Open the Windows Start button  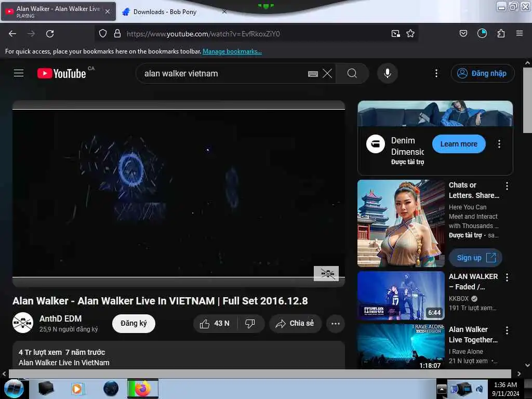pyautogui.click(x=13, y=389)
